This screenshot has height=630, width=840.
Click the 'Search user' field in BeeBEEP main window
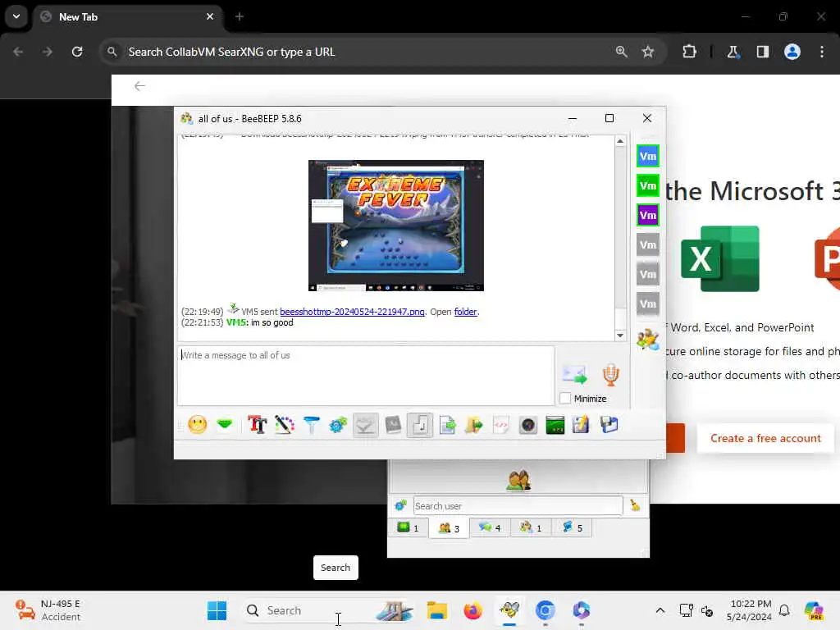(518, 505)
